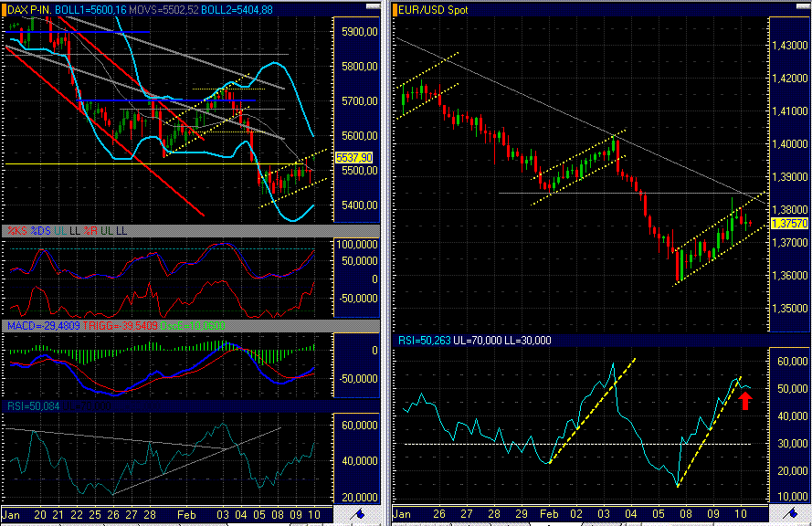Click the MOVS=5502,52 indicator label
The width and height of the screenshot is (812, 526).
(163, 10)
